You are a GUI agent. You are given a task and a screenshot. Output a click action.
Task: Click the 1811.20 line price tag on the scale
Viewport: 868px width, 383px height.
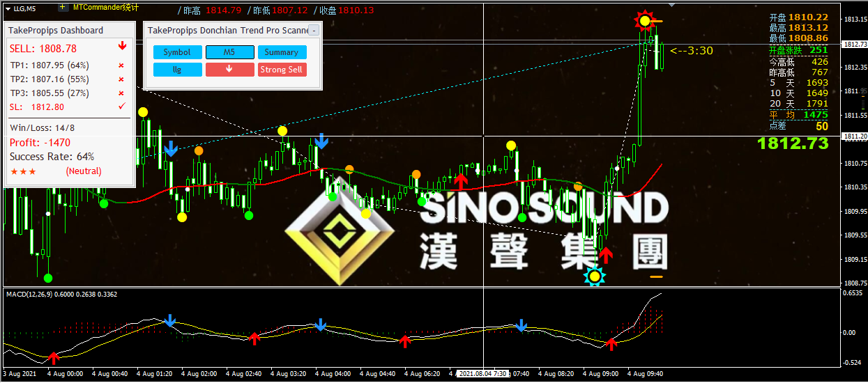(854, 136)
